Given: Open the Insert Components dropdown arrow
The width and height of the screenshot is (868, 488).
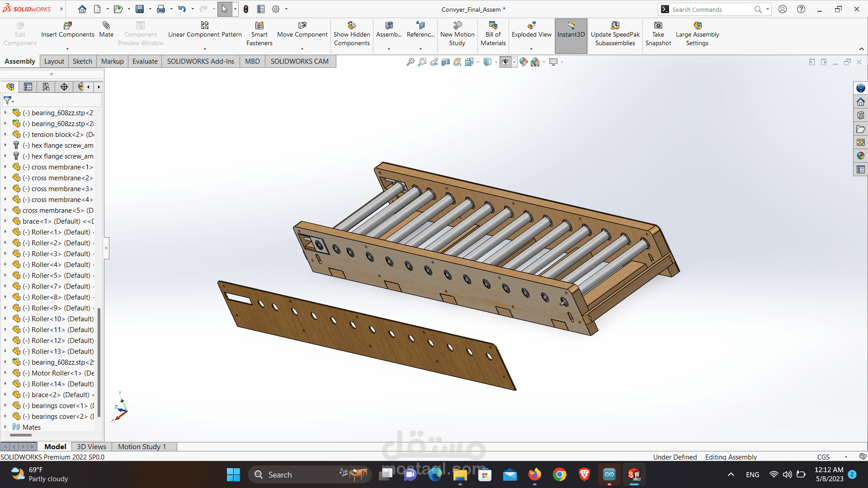Looking at the screenshot, I should (67, 49).
